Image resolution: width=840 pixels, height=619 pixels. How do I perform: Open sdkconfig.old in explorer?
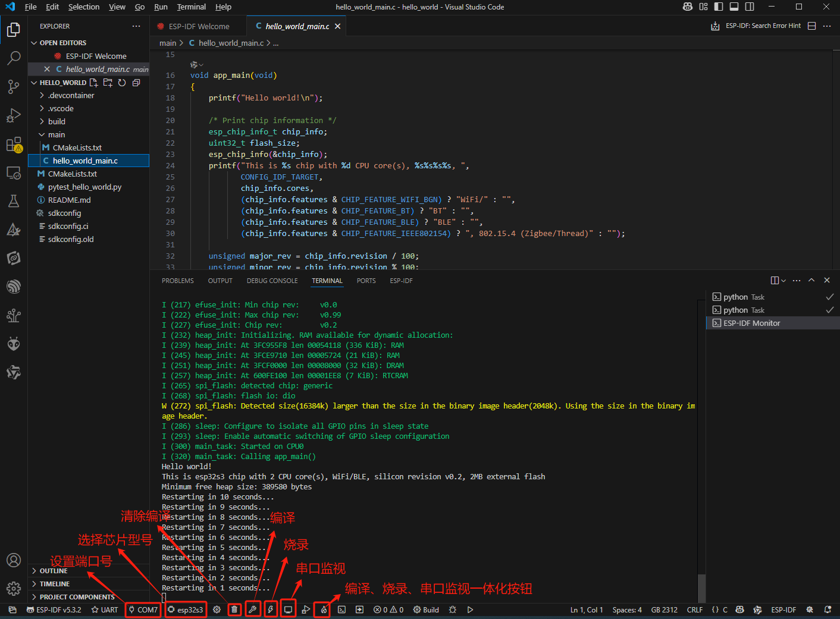(88, 239)
